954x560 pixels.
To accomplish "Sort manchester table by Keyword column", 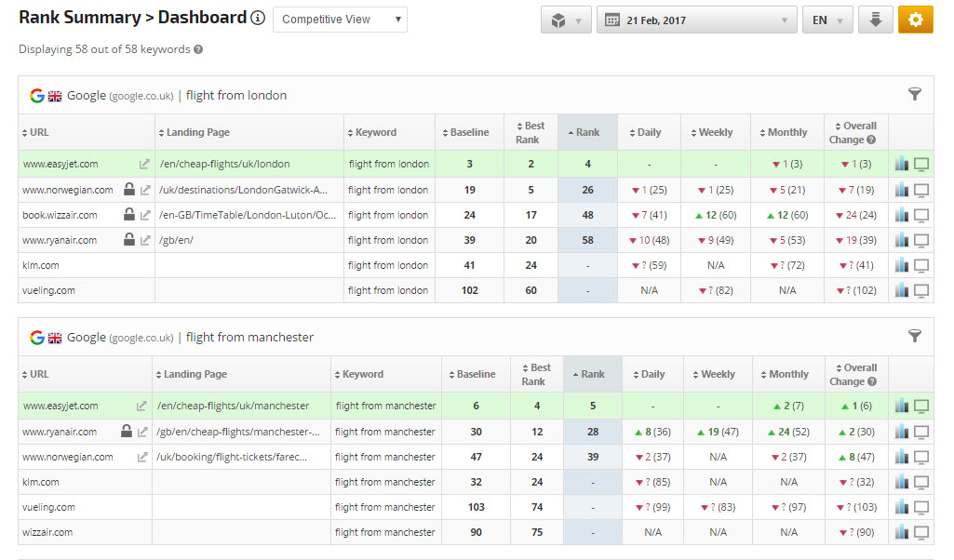I will point(359,375).
